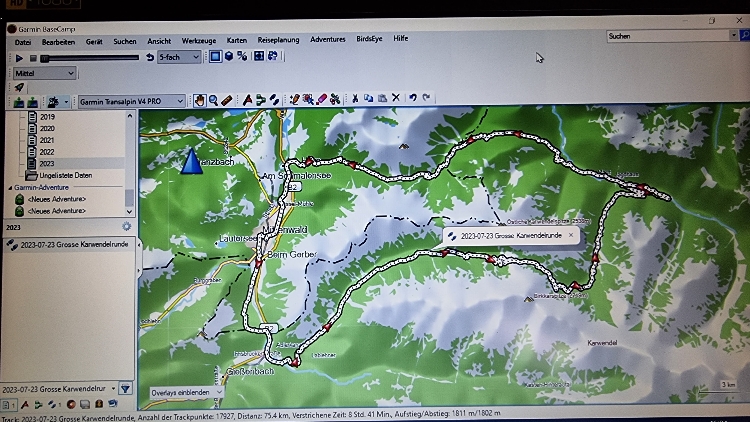Click the redo arrow

point(426,98)
